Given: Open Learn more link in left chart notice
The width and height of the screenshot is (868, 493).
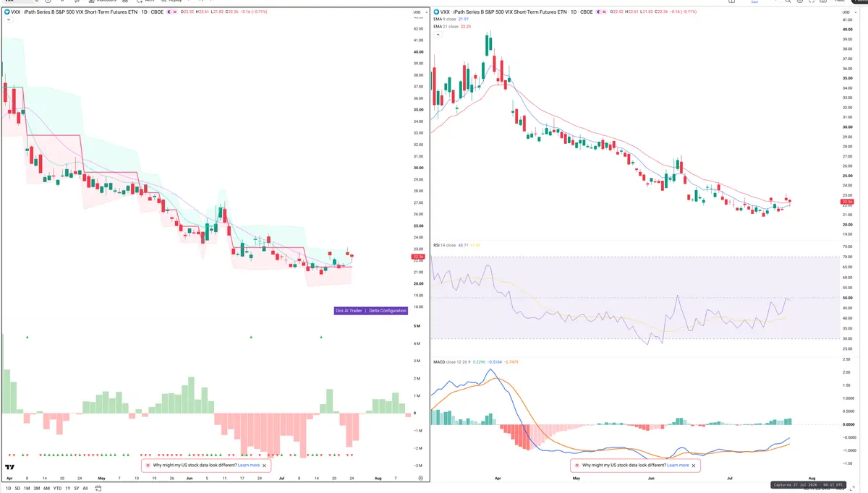Looking at the screenshot, I should pos(249,466).
